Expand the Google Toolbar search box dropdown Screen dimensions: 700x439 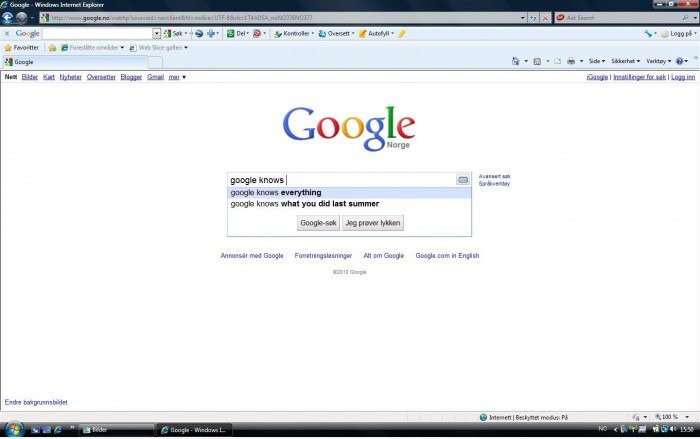click(156, 33)
